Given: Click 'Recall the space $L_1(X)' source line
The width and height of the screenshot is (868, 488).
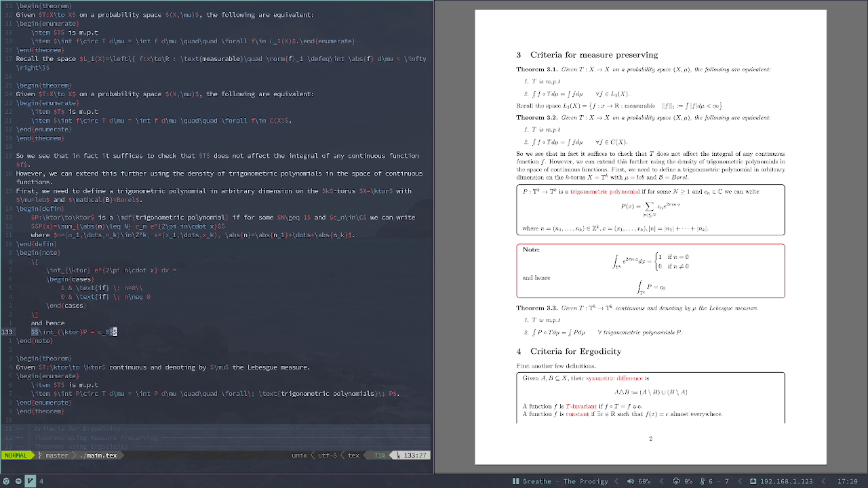Looking at the screenshot, I should (221, 63).
